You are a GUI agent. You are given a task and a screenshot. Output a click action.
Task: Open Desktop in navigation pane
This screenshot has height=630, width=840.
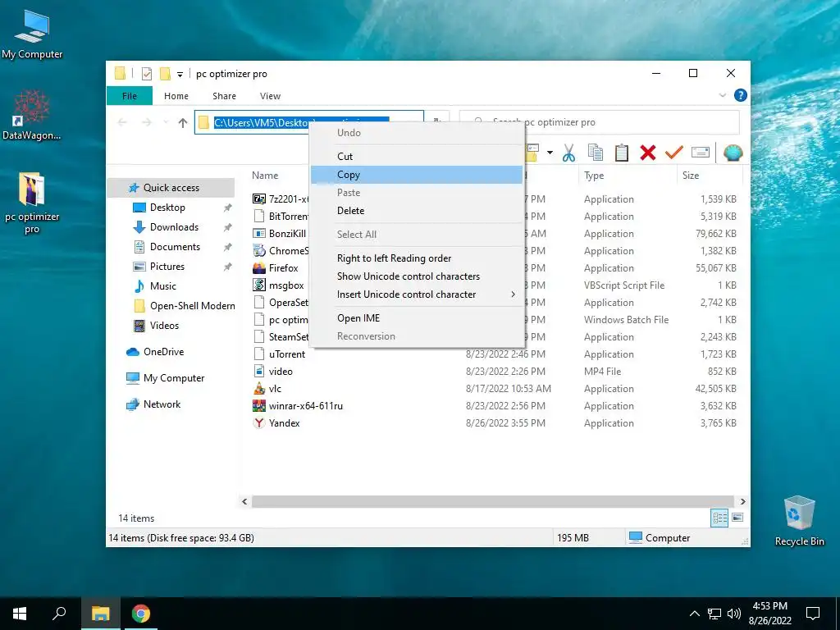point(167,208)
